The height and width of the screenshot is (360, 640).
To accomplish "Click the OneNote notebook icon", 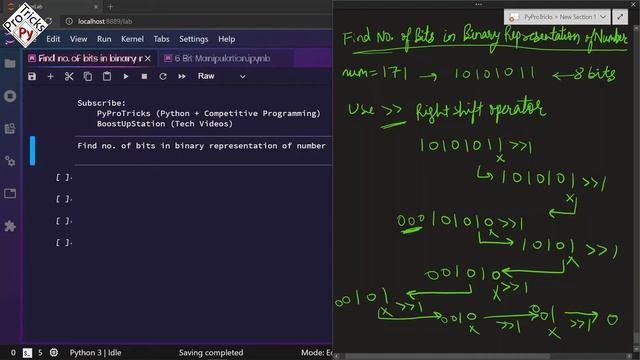I will (x=514, y=17).
